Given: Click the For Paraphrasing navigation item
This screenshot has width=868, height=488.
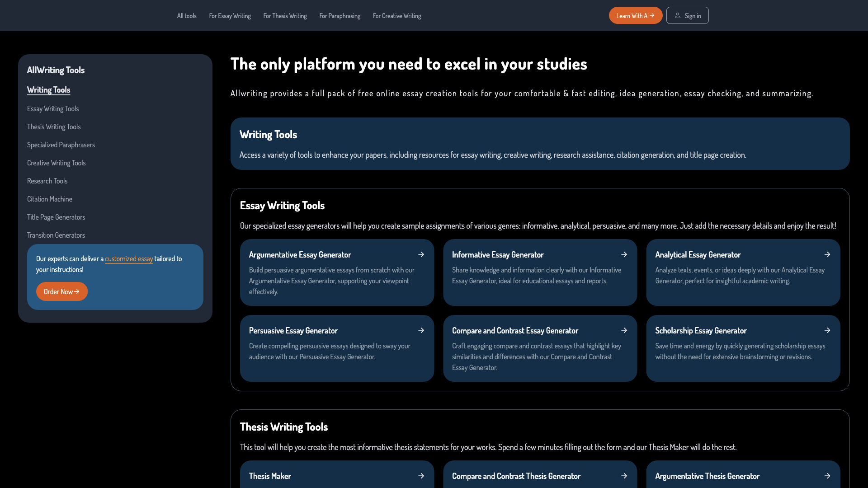Looking at the screenshot, I should [340, 15].
